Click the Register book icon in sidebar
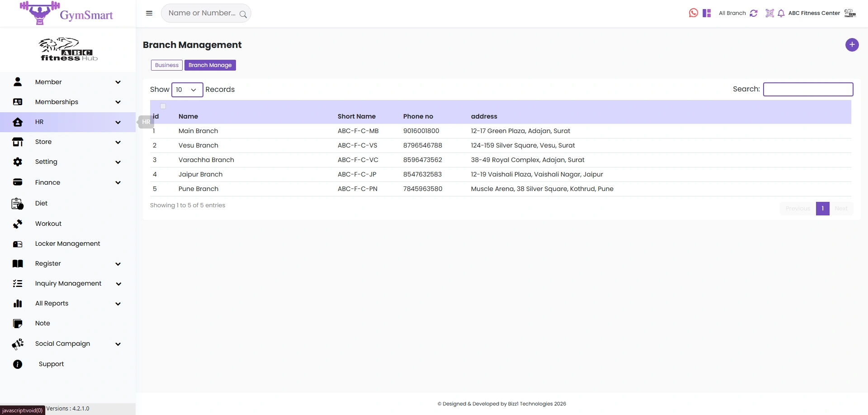868x415 pixels. (18, 264)
